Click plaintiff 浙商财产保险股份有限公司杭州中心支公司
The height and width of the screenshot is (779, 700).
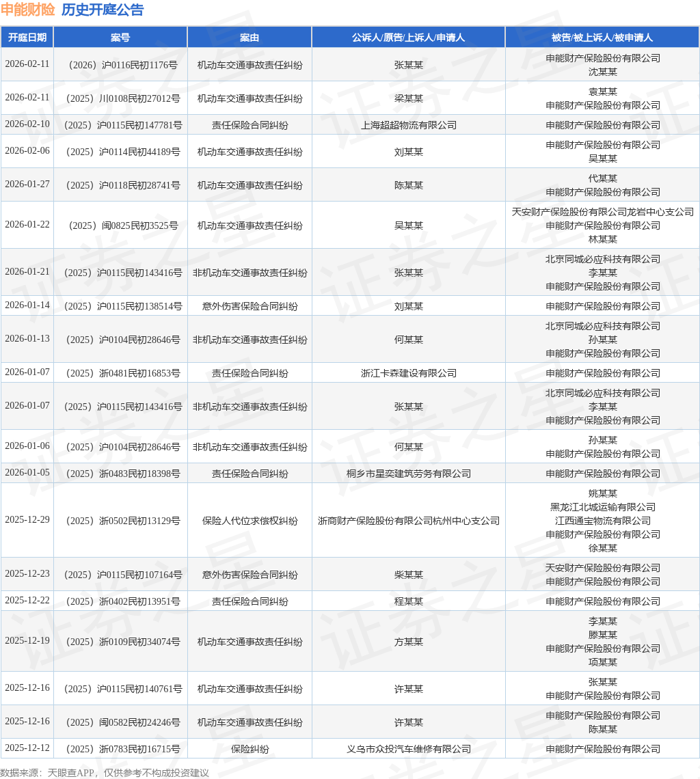(x=409, y=521)
